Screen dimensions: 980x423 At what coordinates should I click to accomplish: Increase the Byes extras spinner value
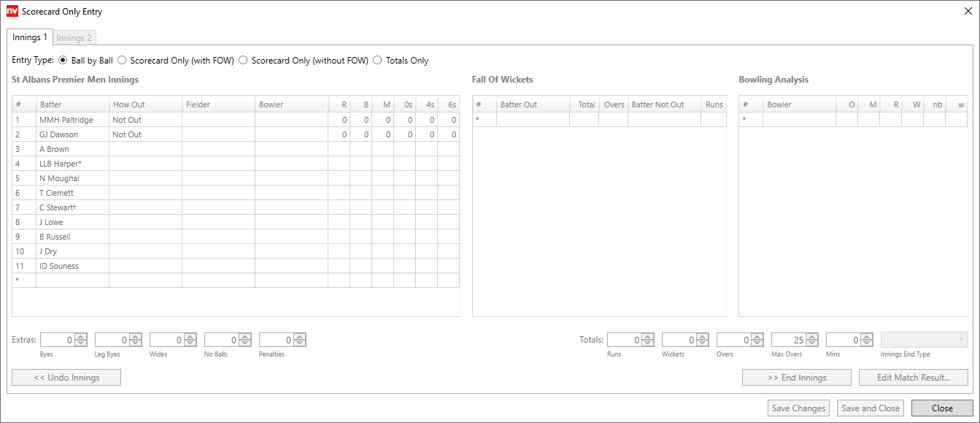tap(81, 337)
